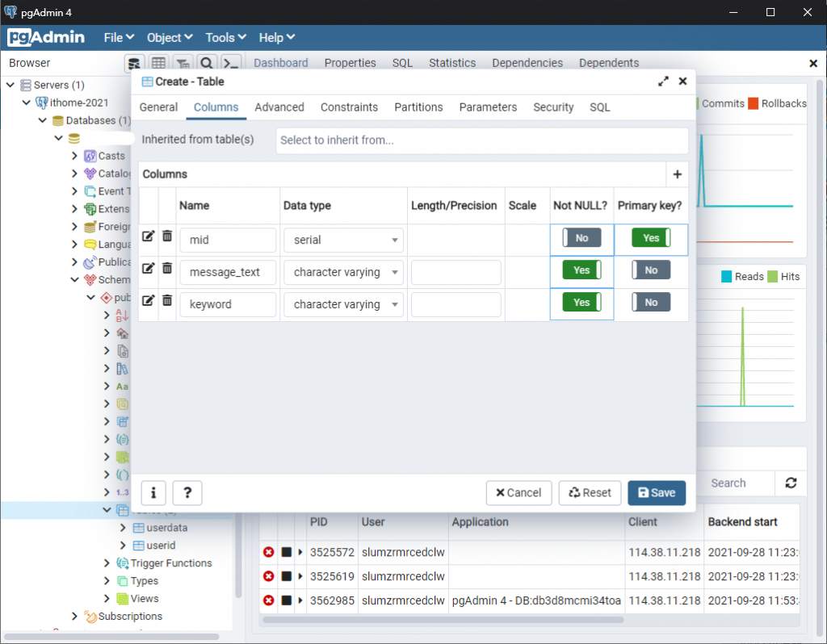Viewport: 827px width, 644px height.
Task: Click the Rollbacks legend color swatch
Action: coord(753,103)
